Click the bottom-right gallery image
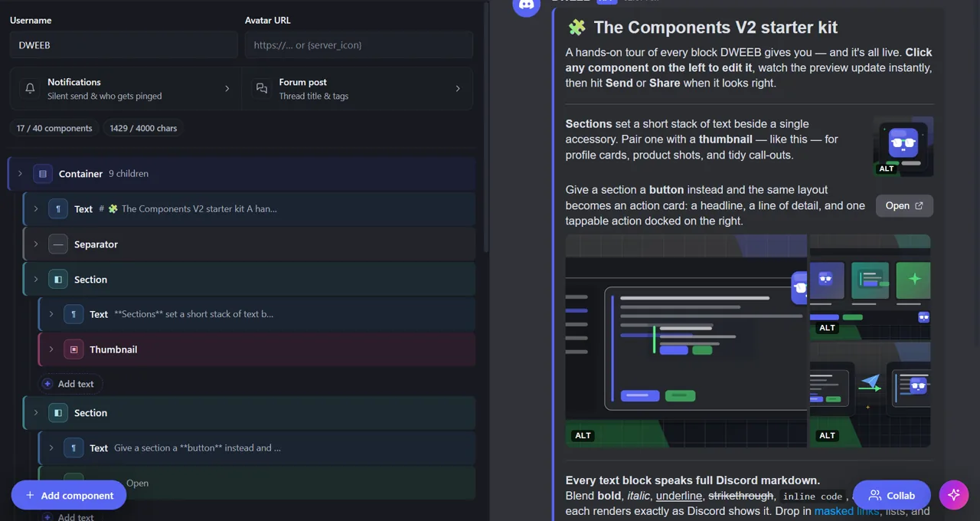The width and height of the screenshot is (980, 521). [x=871, y=395]
